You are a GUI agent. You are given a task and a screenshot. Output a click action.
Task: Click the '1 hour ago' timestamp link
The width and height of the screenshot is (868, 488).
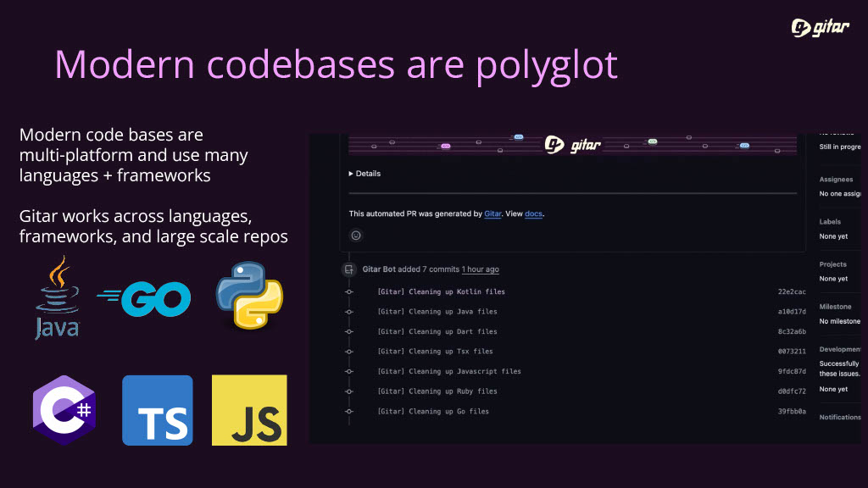(x=481, y=269)
